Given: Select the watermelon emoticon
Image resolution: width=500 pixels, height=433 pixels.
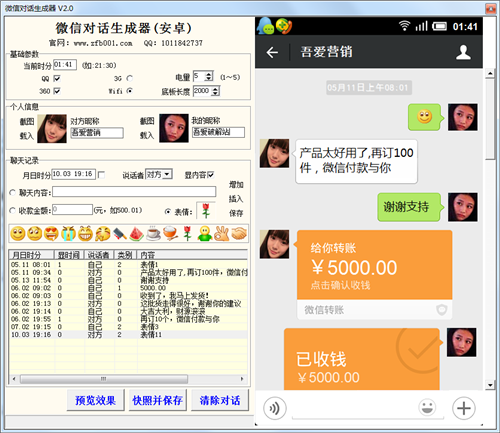Looking at the screenshot, I should (136, 234).
